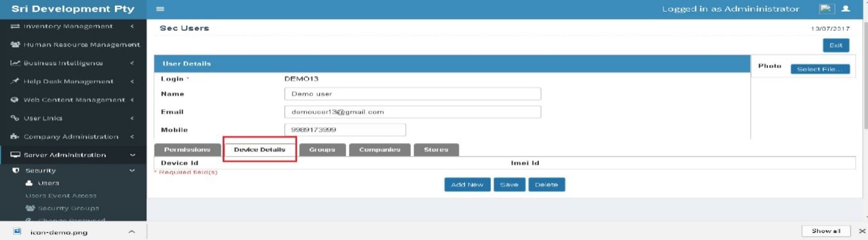Click the Device Id column header
This screenshot has width=868, height=240.
pyautogui.click(x=180, y=163)
